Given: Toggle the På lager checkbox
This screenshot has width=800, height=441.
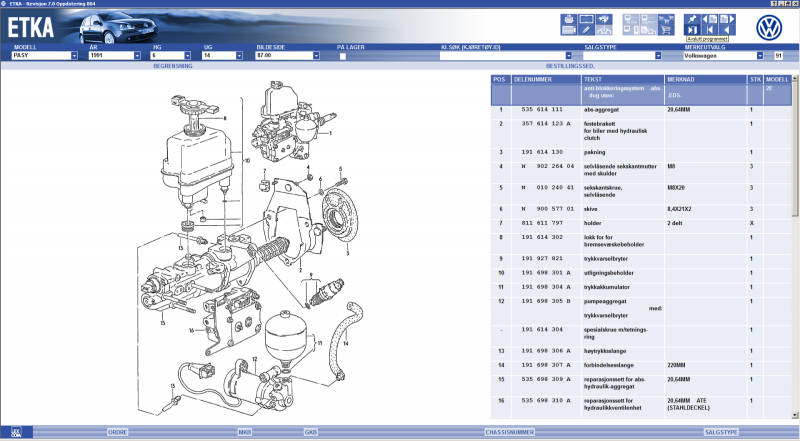Looking at the screenshot, I should pos(342,56).
